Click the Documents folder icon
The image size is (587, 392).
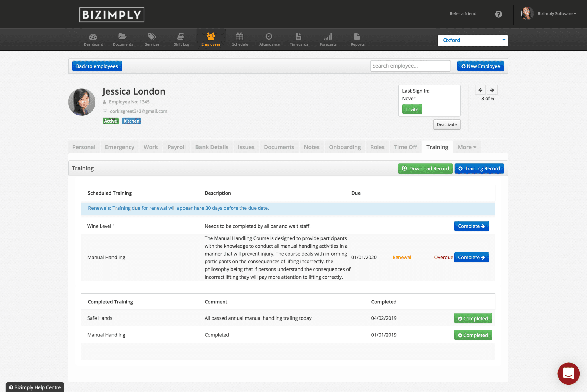coord(123,37)
